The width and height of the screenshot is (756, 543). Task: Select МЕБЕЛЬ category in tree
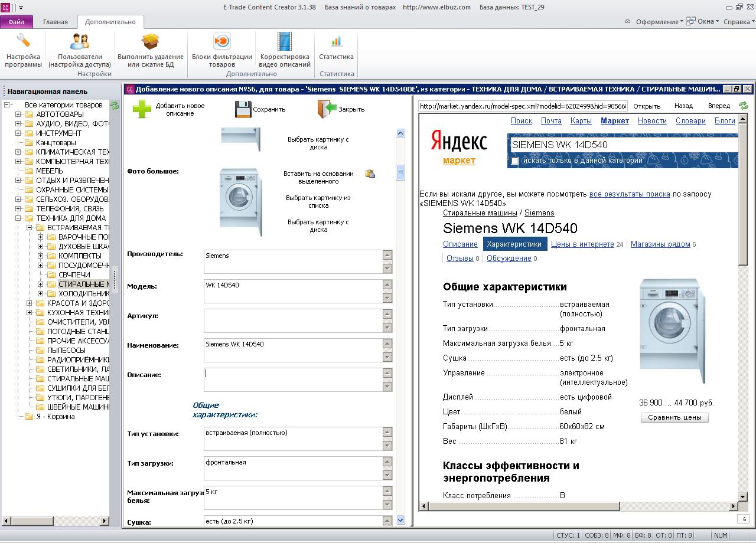[x=50, y=171]
